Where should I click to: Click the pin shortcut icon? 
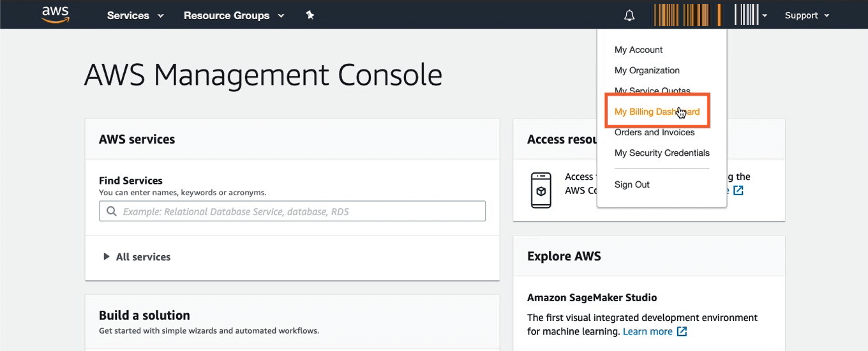[x=310, y=15]
